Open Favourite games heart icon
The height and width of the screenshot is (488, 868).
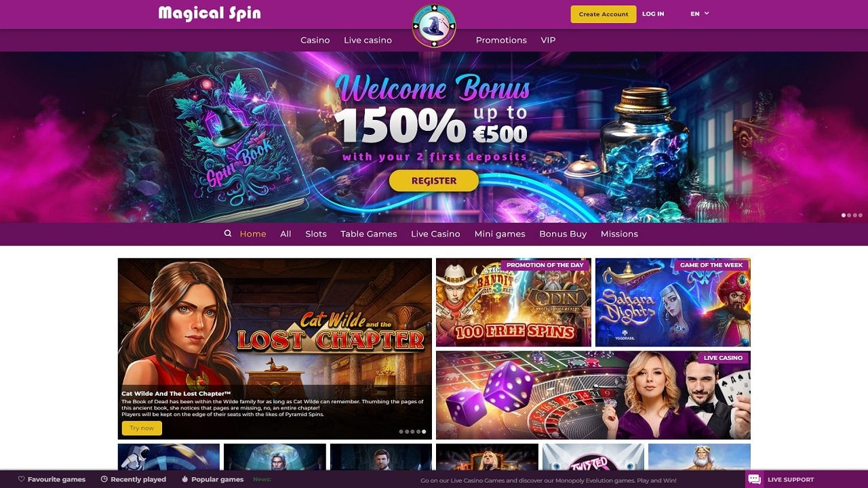tap(22, 479)
